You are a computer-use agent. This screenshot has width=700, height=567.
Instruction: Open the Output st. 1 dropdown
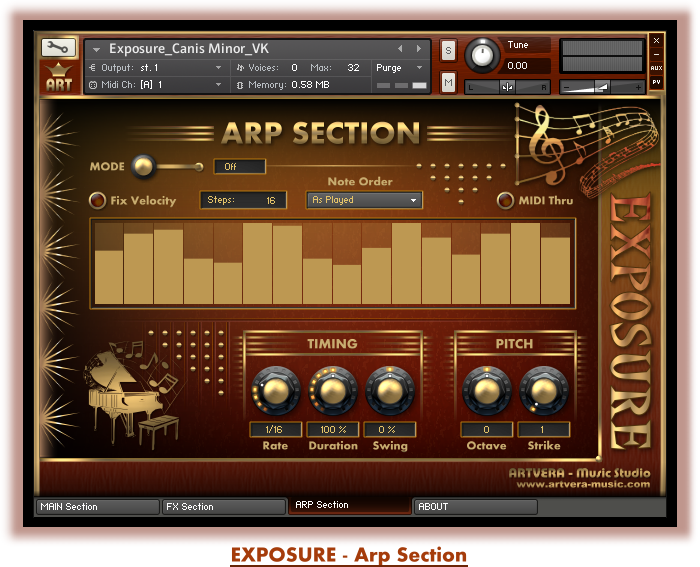(156, 68)
